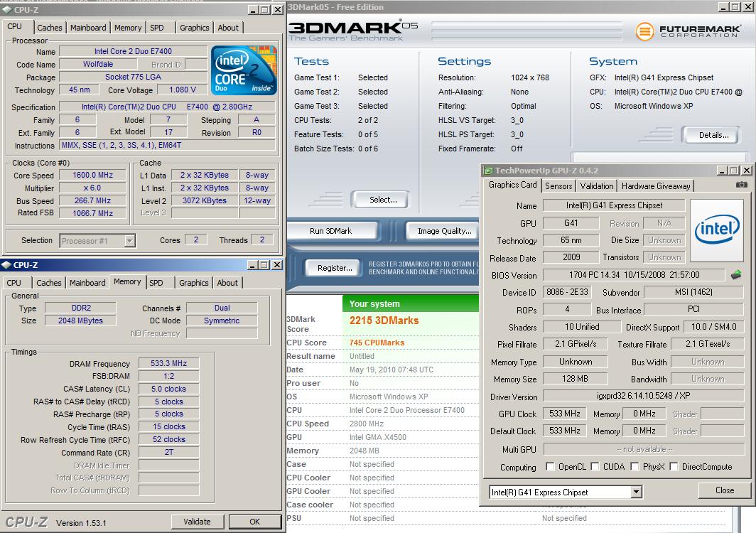Select Graphics Card tab in GPU-Z
This screenshot has height=533, width=756.
click(x=512, y=185)
